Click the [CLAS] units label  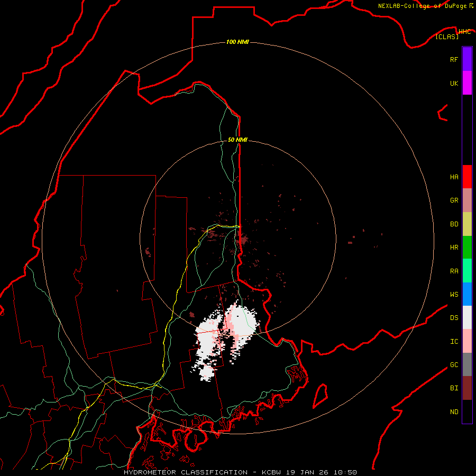tap(447, 36)
